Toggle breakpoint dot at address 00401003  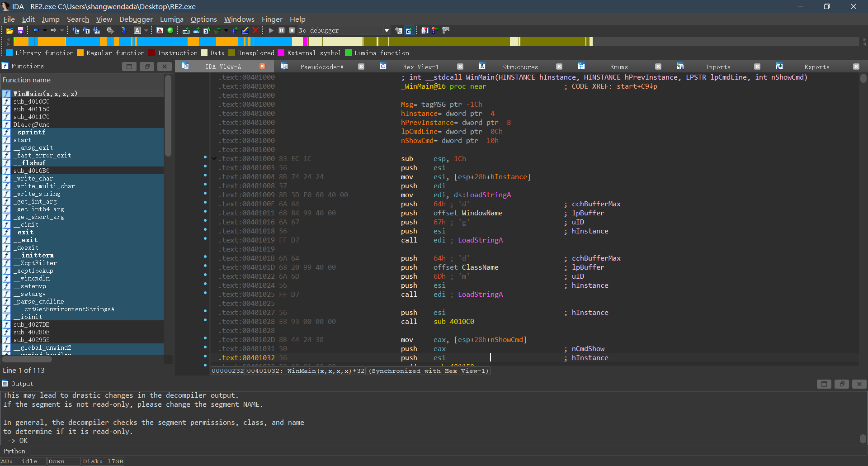click(205, 166)
